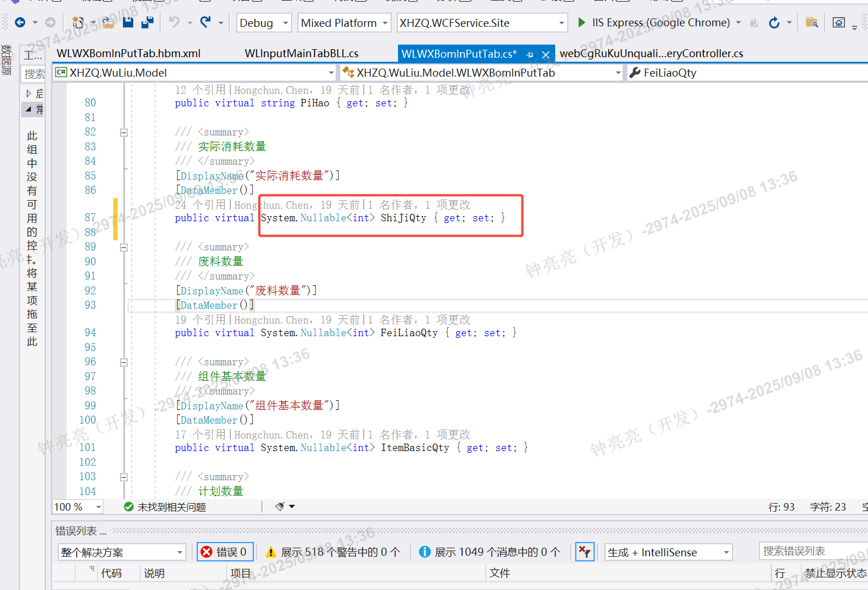This screenshot has width=868, height=590.
Task: Click the toolbox search field
Action: (x=34, y=74)
